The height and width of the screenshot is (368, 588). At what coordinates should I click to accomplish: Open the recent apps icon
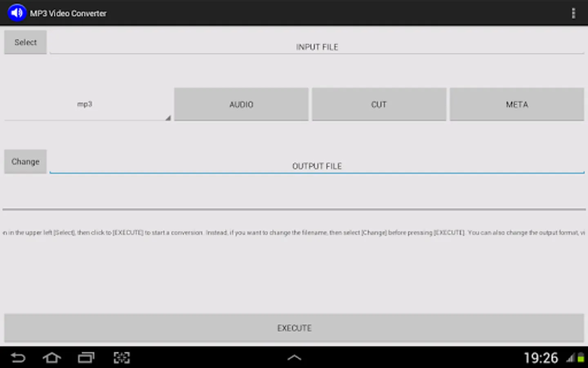click(x=86, y=358)
